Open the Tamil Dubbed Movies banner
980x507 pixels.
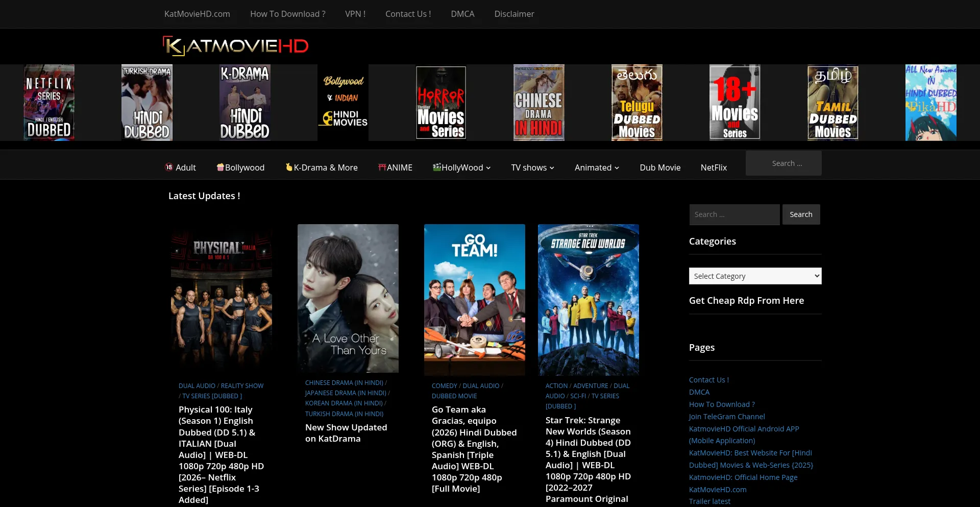click(x=833, y=103)
